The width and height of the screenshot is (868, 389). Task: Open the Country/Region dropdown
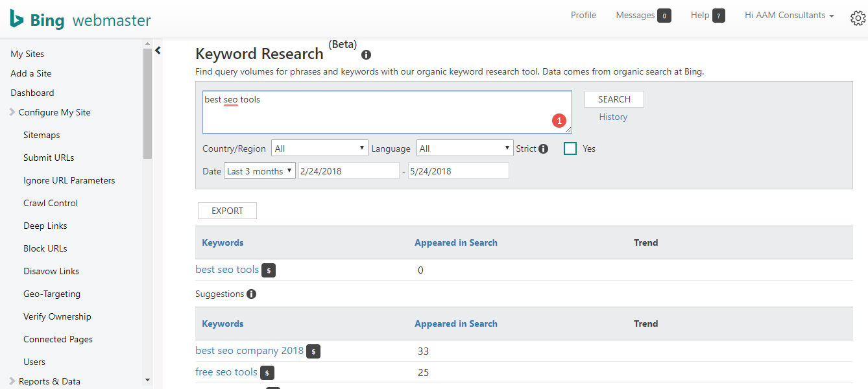(319, 148)
